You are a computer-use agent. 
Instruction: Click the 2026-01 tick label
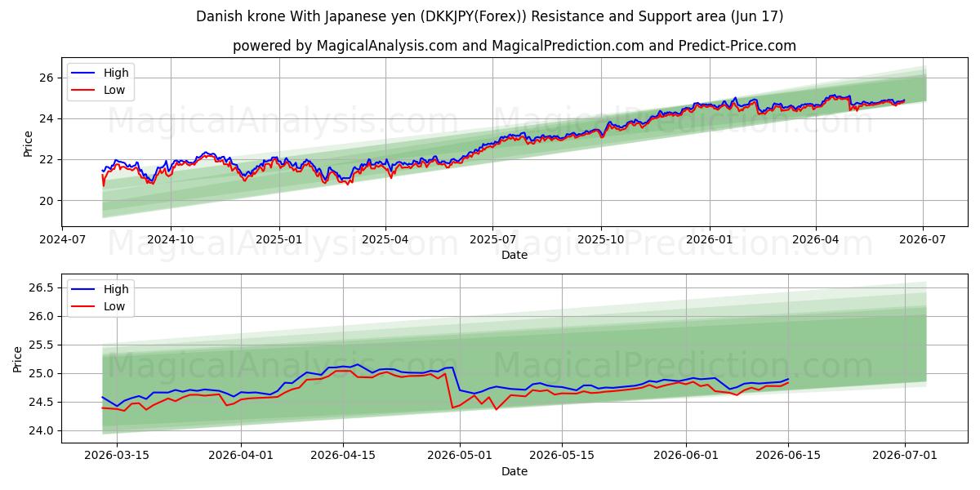(x=709, y=240)
